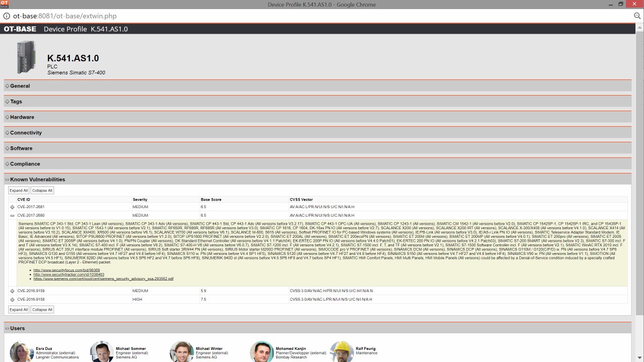This screenshot has width=644, height=362.
Task: Click the Ralf Feurig name
Action: tap(366, 349)
